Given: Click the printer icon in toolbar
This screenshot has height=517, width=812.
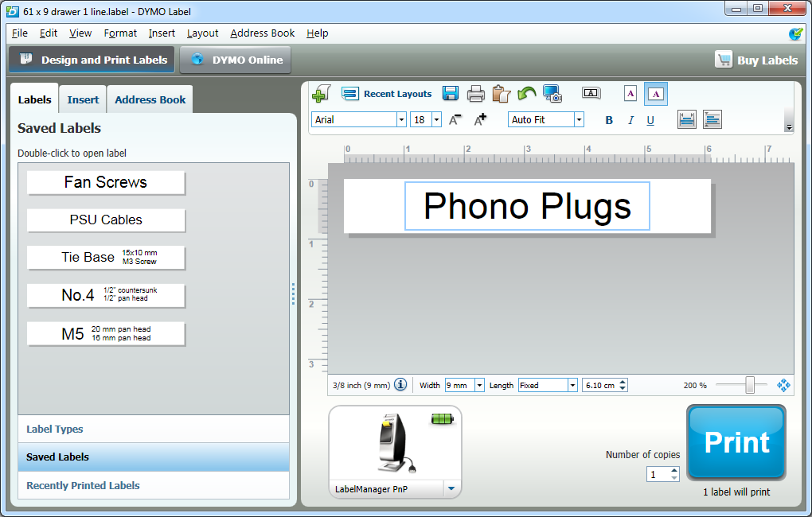Looking at the screenshot, I should pyautogui.click(x=475, y=94).
